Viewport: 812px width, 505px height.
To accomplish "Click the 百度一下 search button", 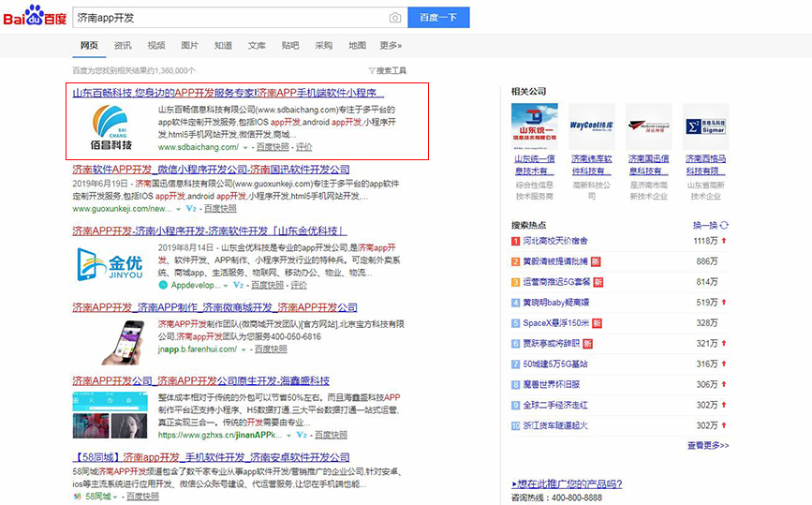I will click(x=438, y=18).
